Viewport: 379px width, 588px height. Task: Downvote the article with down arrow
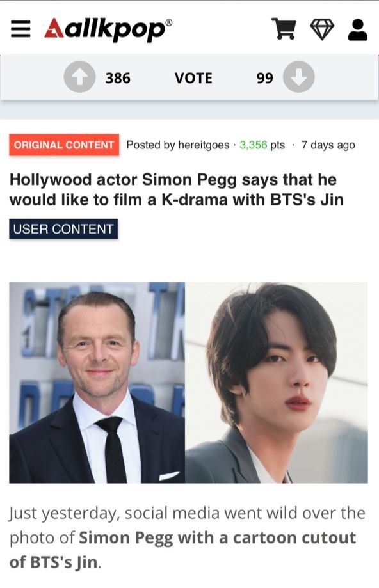coord(299,77)
